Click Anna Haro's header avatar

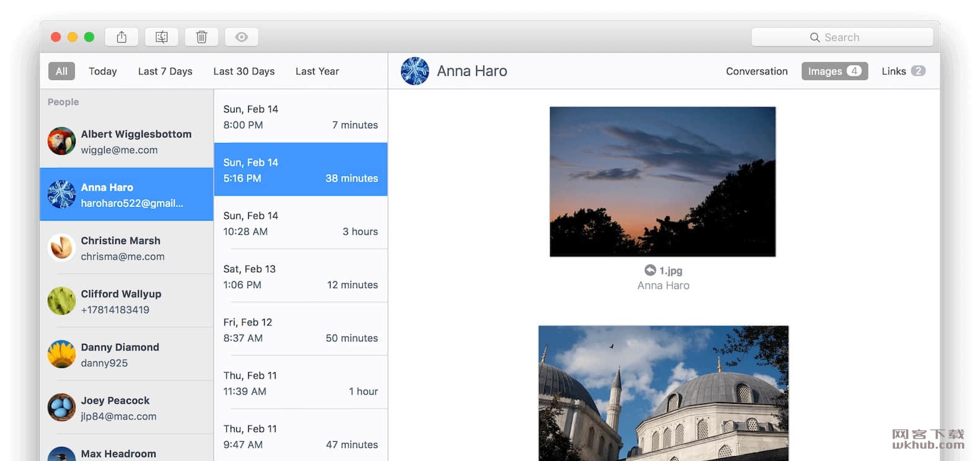[x=415, y=71]
